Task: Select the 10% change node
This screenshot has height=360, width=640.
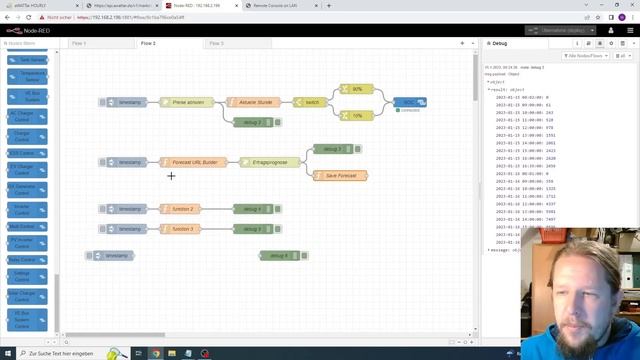Action: (357, 116)
